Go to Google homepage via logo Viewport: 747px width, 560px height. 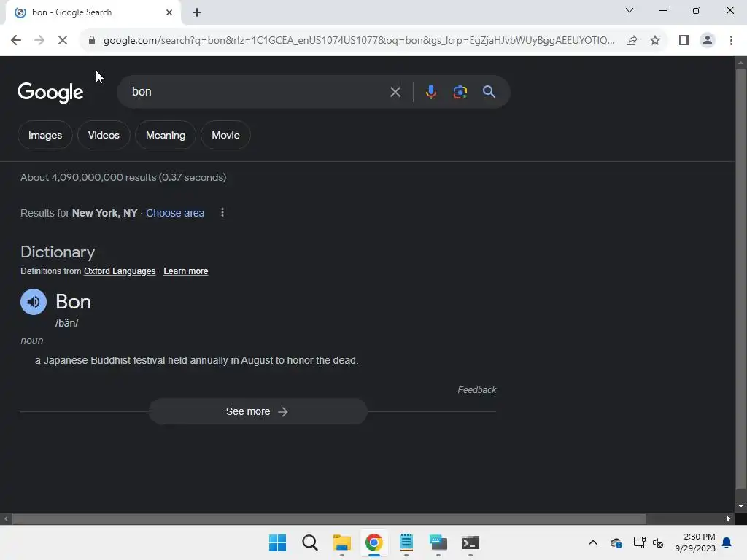50,93
